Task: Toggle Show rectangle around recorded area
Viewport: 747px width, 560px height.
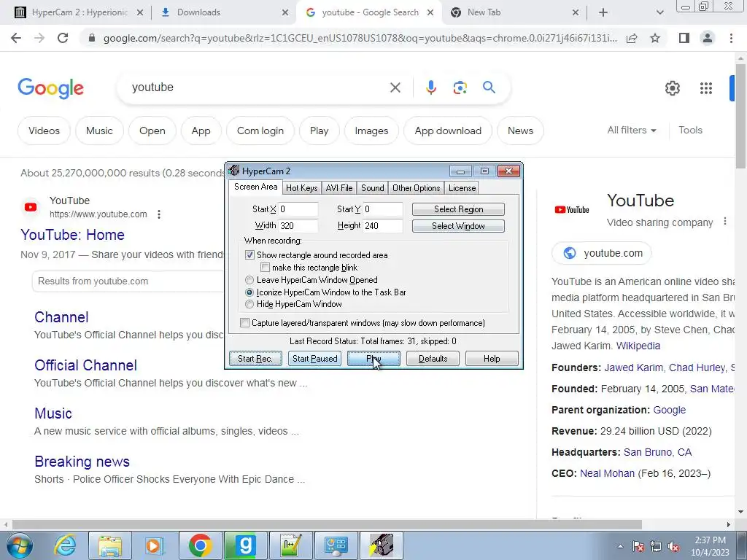Action: 249,255
